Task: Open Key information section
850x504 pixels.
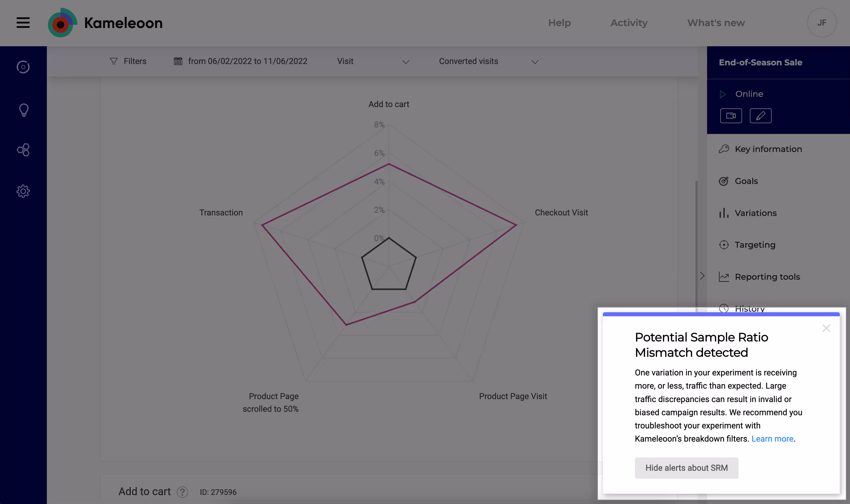Action: click(768, 149)
